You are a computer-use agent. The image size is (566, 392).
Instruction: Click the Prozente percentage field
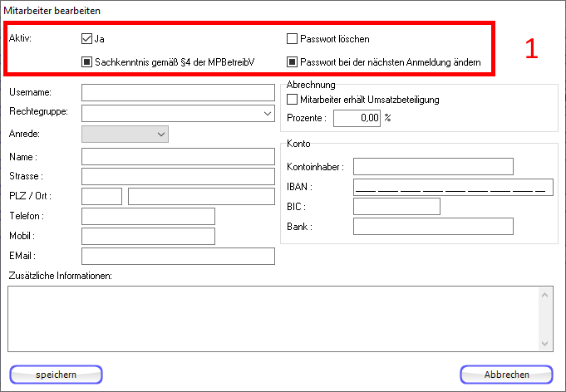click(357, 119)
